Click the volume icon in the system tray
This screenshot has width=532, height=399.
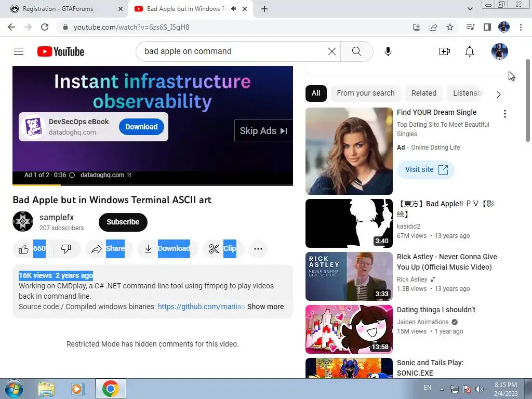tap(480, 389)
